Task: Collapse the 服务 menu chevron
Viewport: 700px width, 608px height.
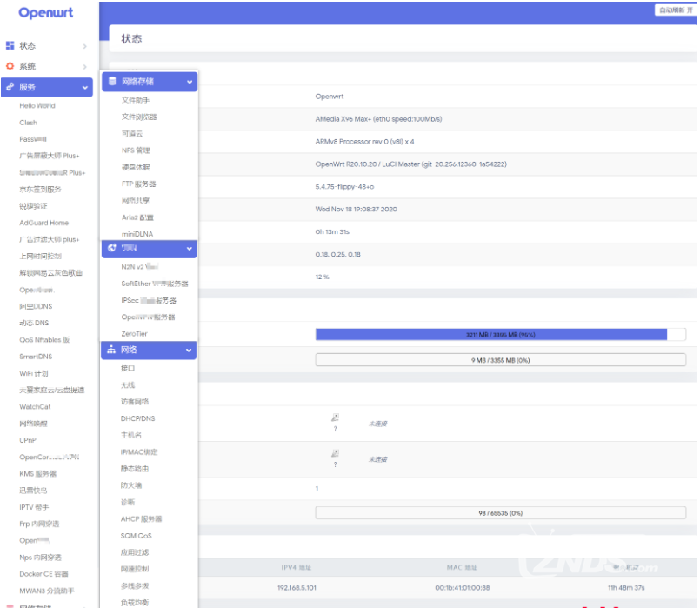Action: 84,87
